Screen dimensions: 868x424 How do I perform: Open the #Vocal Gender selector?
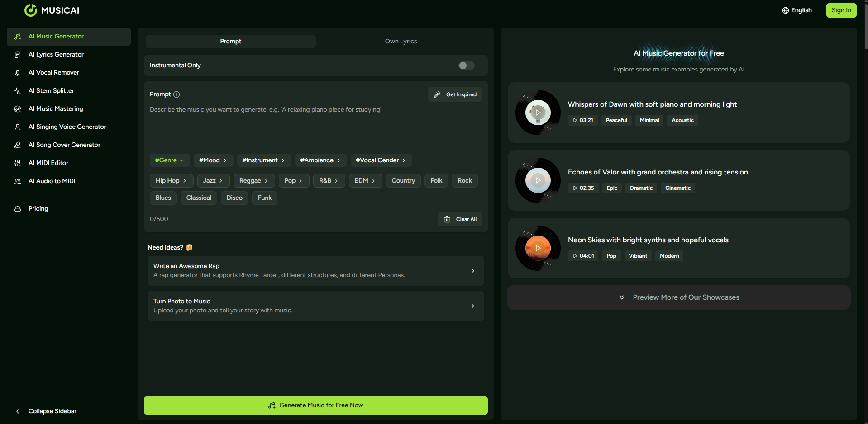[x=381, y=160]
